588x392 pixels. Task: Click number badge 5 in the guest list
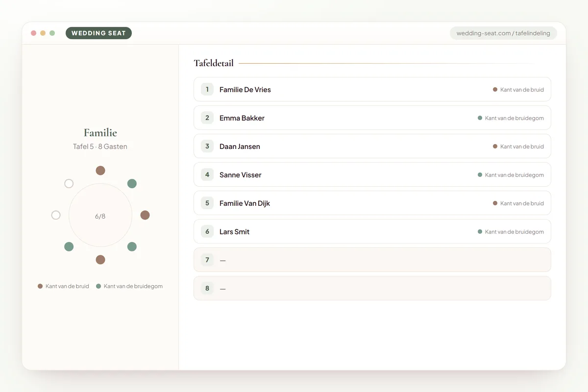(x=207, y=203)
